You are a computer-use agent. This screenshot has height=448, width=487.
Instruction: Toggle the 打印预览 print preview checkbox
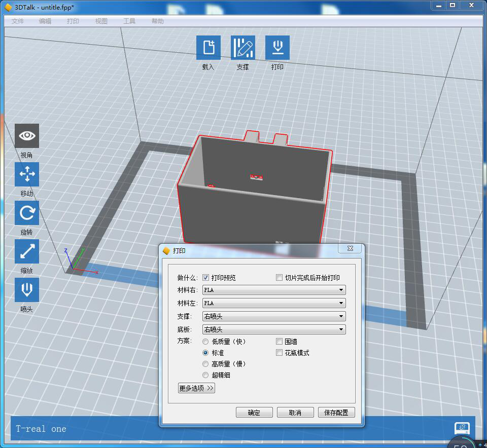(x=205, y=278)
